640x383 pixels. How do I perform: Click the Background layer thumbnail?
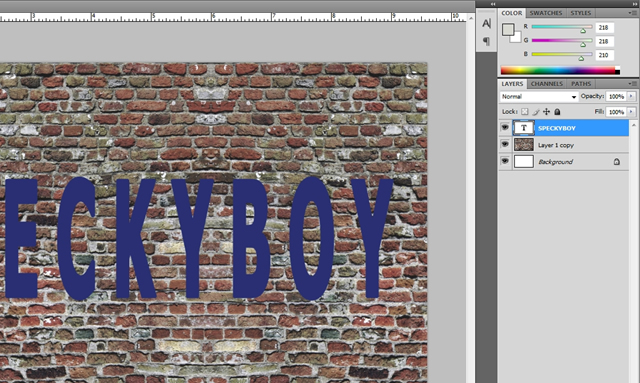[x=524, y=162]
